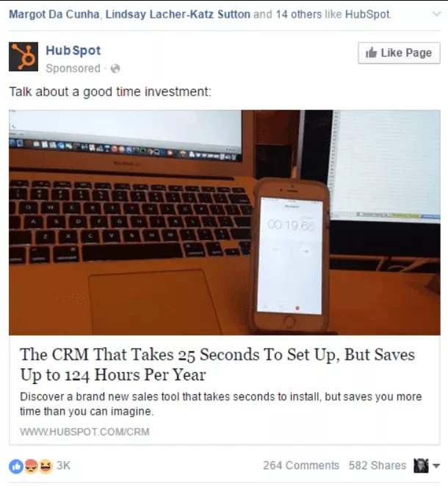Image resolution: width=448 pixels, height=486 pixels.
Task: Open the comment-as profile selector arrow
Action: pos(436,465)
